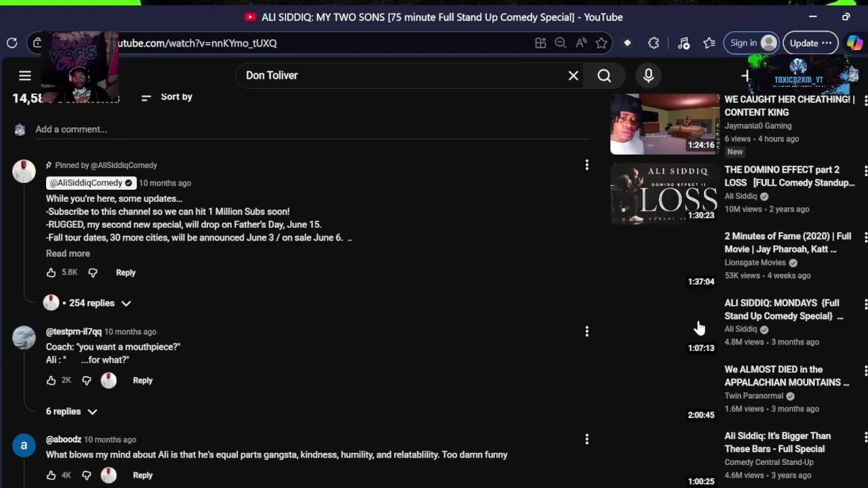Open 2 Minutes of Fame video title
Screen dimensions: 868x488
point(787,243)
